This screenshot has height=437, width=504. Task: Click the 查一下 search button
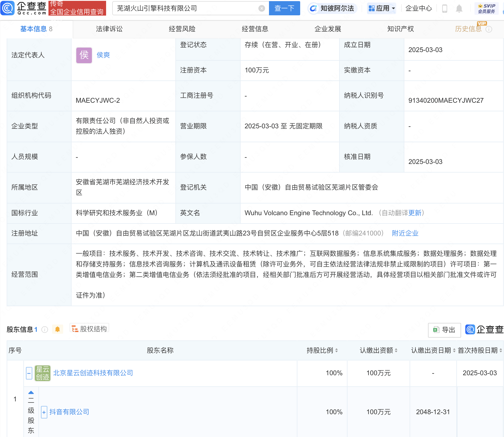pos(284,8)
